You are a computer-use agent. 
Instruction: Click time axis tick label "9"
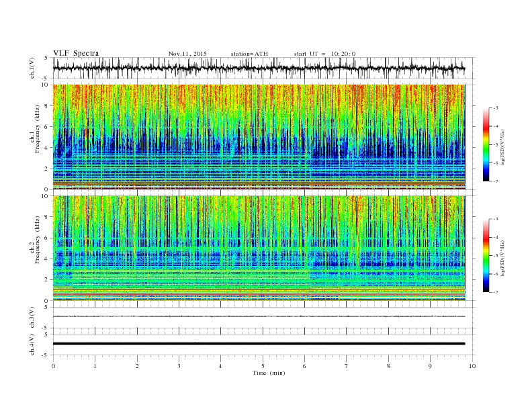(x=430, y=366)
